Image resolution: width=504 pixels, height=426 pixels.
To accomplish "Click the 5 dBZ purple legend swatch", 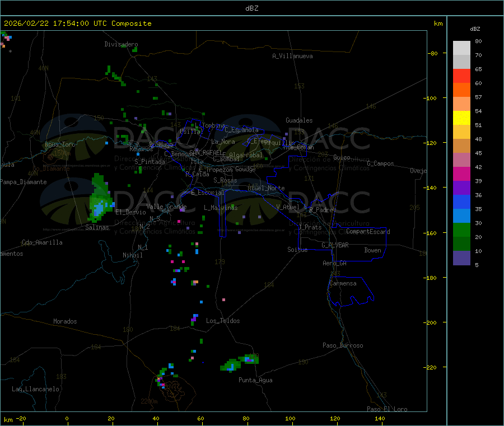I will pyautogui.click(x=461, y=258).
